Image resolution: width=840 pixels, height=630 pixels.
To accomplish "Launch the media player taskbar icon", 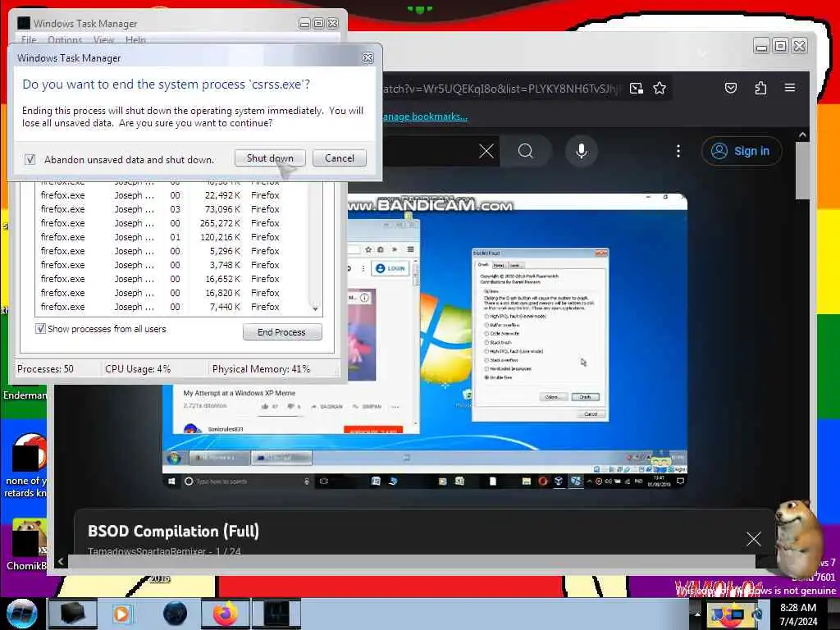I will pyautogui.click(x=121, y=614).
